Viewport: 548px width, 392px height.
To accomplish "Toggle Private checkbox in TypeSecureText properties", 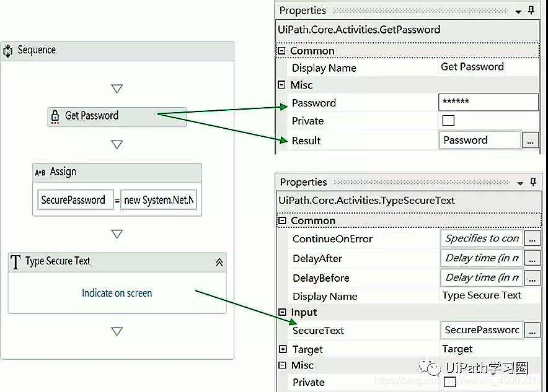I will 450,382.
